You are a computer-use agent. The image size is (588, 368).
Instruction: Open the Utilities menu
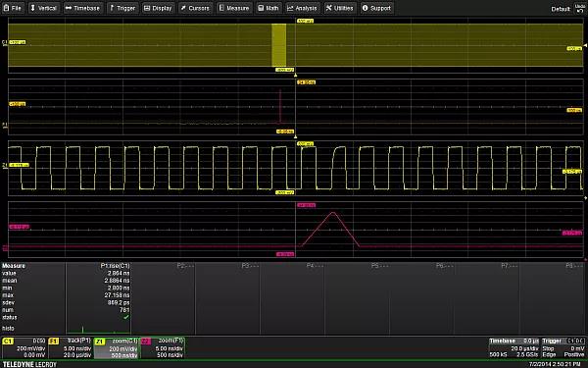point(340,8)
